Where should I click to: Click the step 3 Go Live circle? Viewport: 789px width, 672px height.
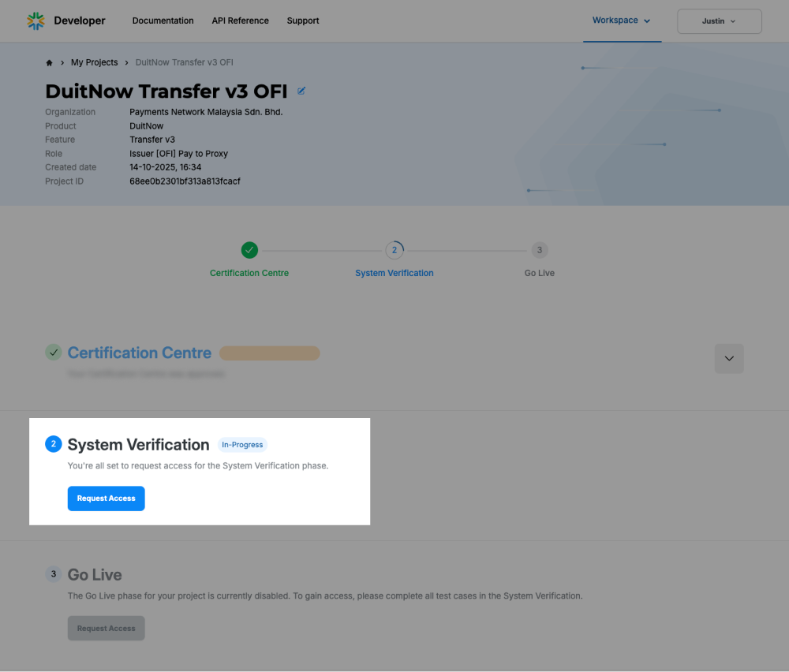pos(540,250)
